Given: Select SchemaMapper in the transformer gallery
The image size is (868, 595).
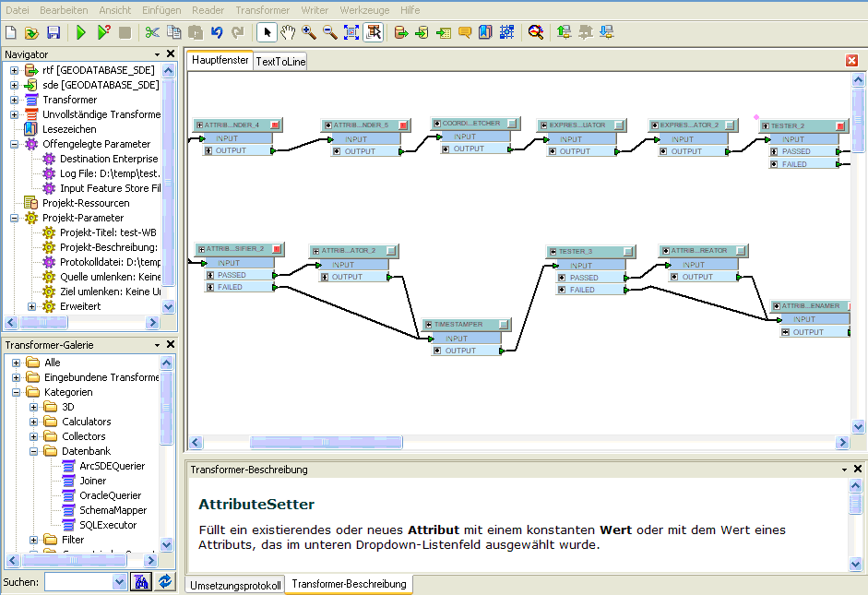Looking at the screenshot, I should click(x=113, y=510).
